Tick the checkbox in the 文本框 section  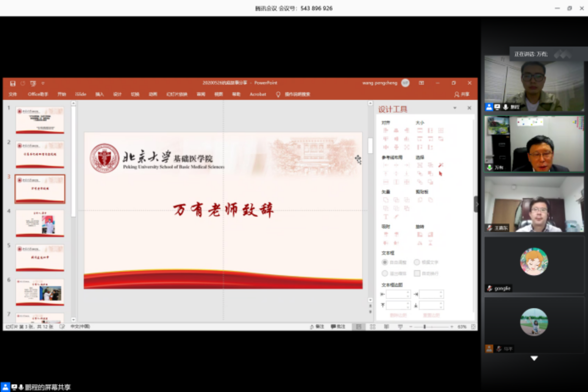click(x=417, y=273)
